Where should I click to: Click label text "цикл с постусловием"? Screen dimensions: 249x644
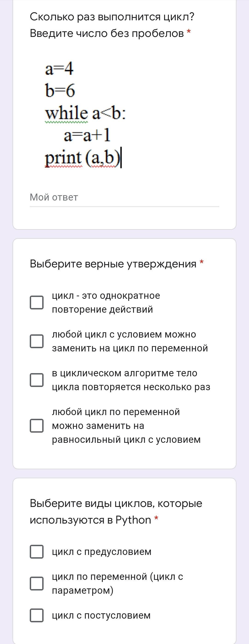coord(101,615)
